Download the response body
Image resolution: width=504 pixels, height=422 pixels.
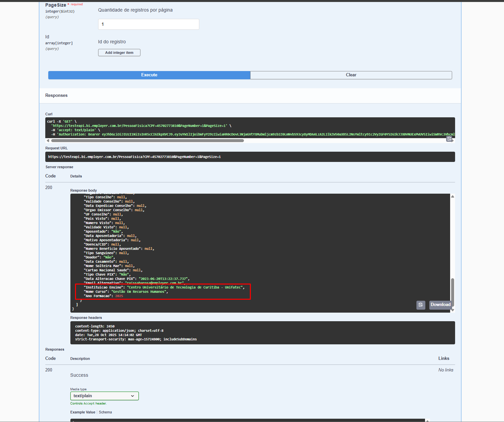click(440, 305)
